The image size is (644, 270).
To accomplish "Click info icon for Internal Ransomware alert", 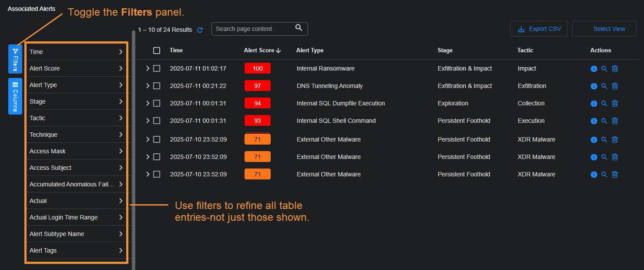I will [x=594, y=69].
